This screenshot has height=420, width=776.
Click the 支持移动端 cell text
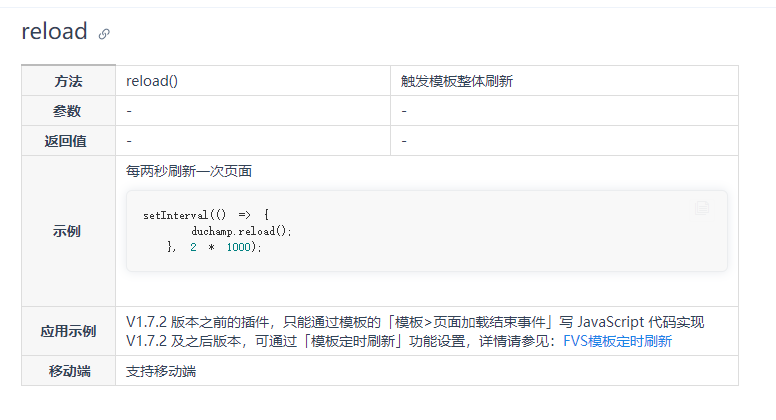[161, 371]
